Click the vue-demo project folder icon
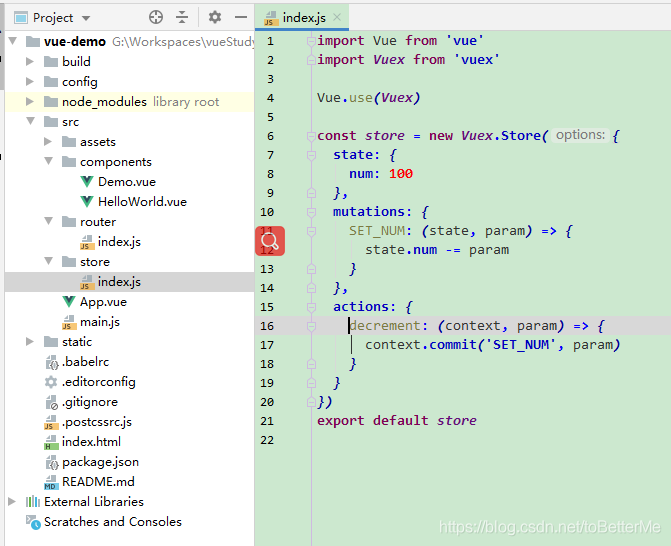Image resolution: width=671 pixels, height=546 pixels. point(33,42)
